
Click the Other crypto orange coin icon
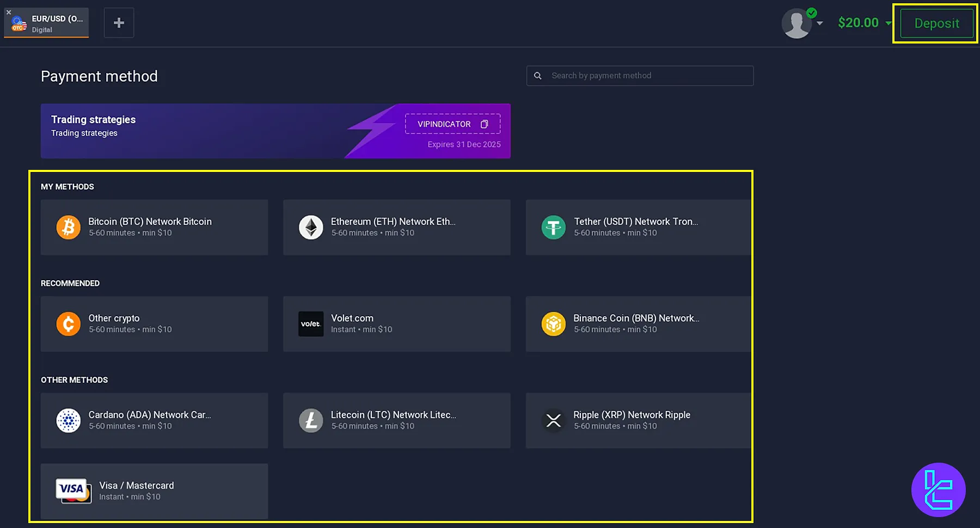coord(69,324)
